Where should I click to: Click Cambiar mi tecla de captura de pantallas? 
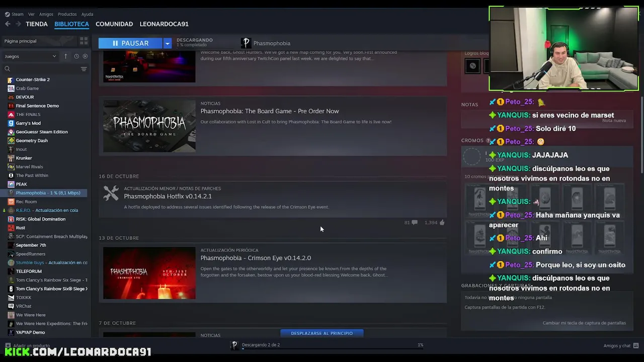point(584,323)
